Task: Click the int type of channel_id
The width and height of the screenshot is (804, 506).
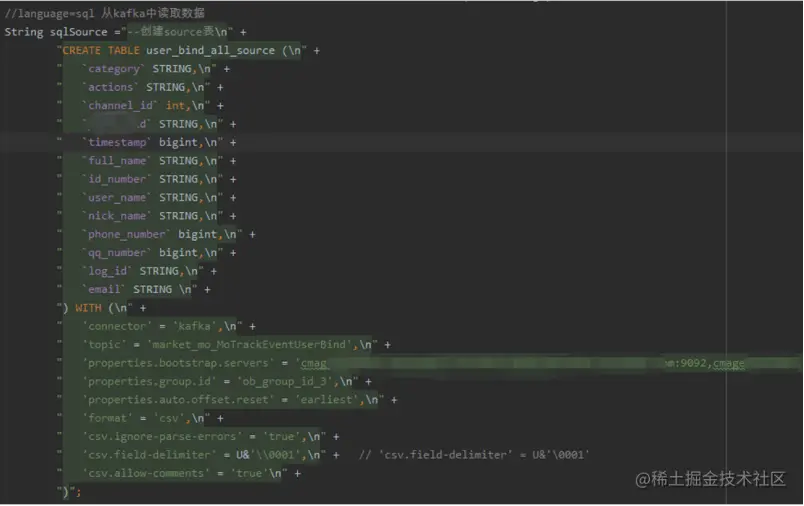Action: pyautogui.click(x=175, y=106)
